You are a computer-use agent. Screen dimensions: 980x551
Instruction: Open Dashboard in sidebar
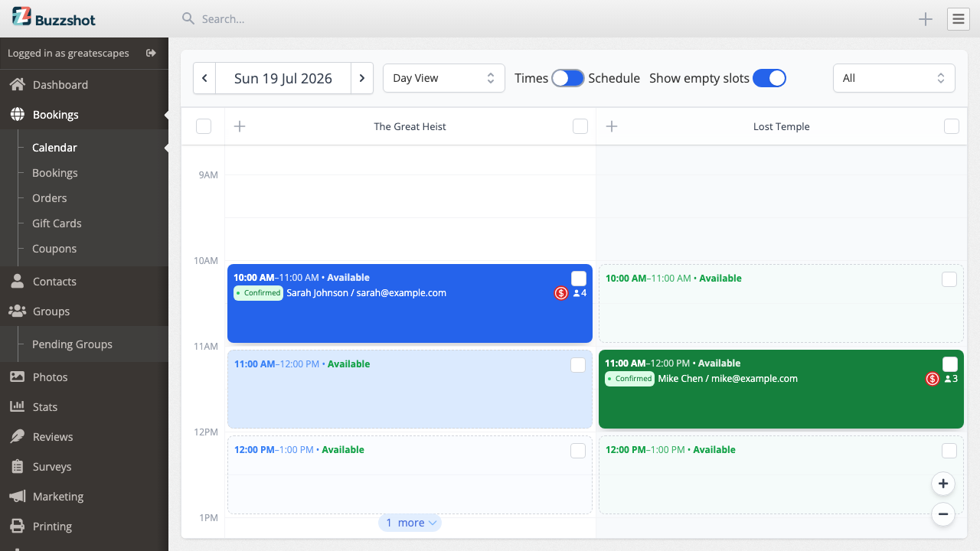[84, 84]
